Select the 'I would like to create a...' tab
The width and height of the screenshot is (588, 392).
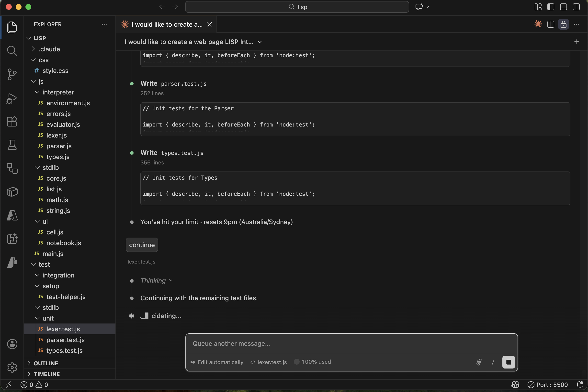click(x=166, y=24)
